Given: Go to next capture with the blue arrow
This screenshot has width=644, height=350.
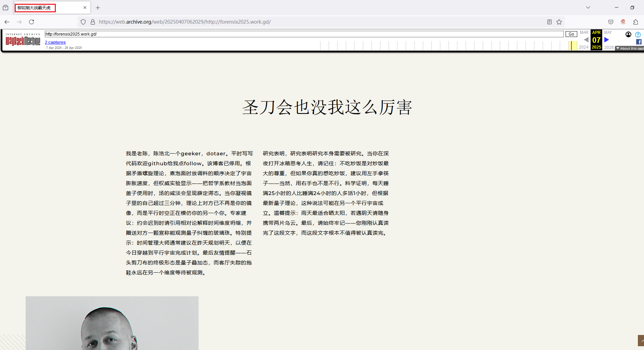Looking at the screenshot, I should (x=606, y=40).
